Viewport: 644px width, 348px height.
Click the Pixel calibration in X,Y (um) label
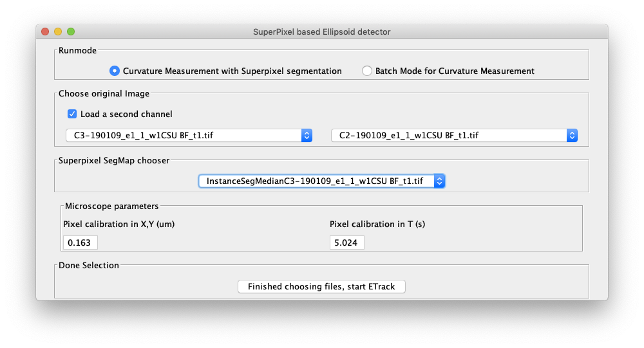click(x=118, y=224)
